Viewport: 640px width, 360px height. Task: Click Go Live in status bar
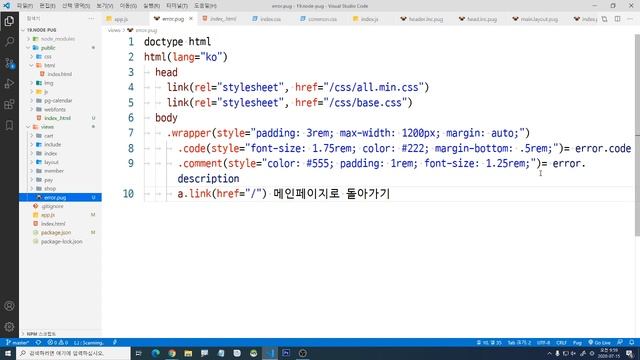(599, 342)
